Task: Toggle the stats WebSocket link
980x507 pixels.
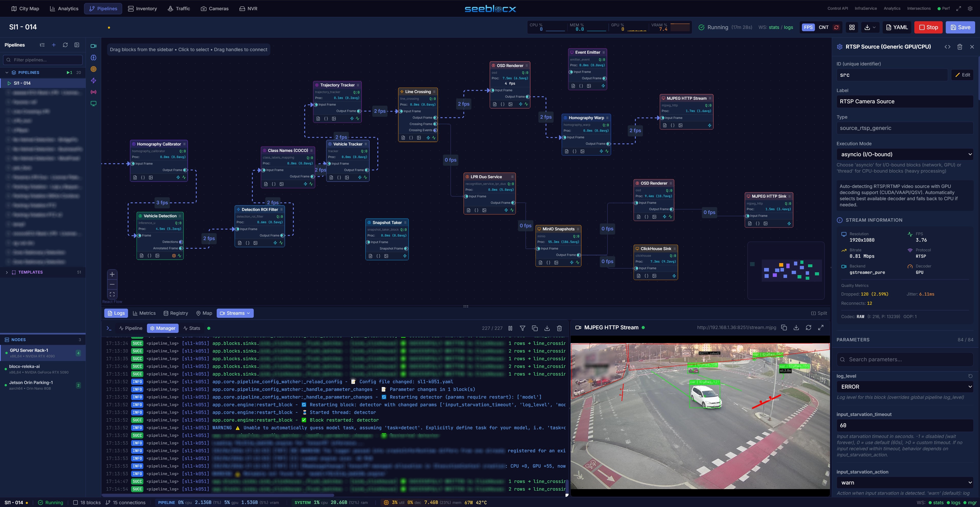Action: [x=774, y=27]
